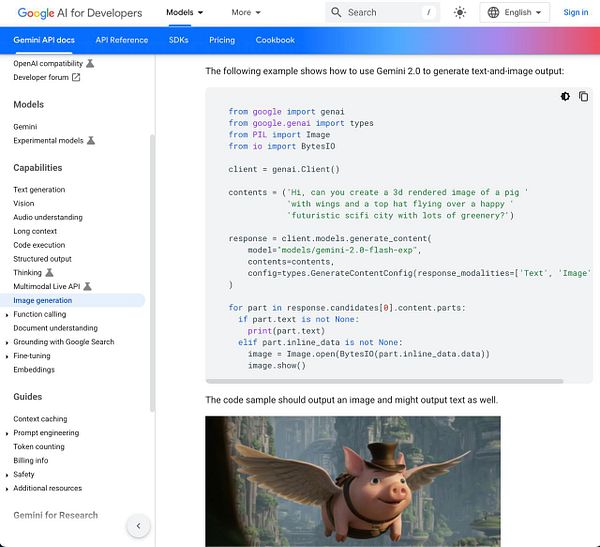Expand the Function calling section
The image size is (600, 547).
[7, 315]
